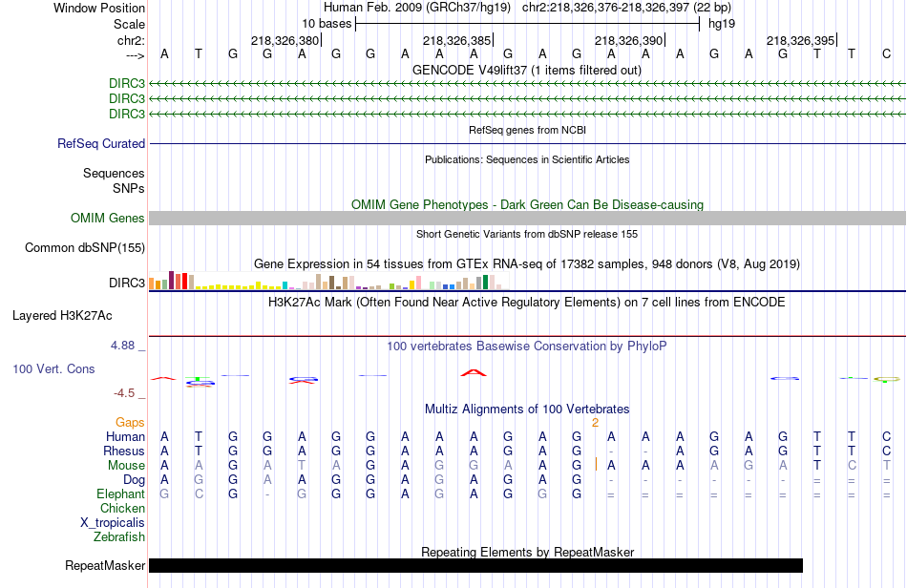Click the 10-base scale bar line

(528, 24)
